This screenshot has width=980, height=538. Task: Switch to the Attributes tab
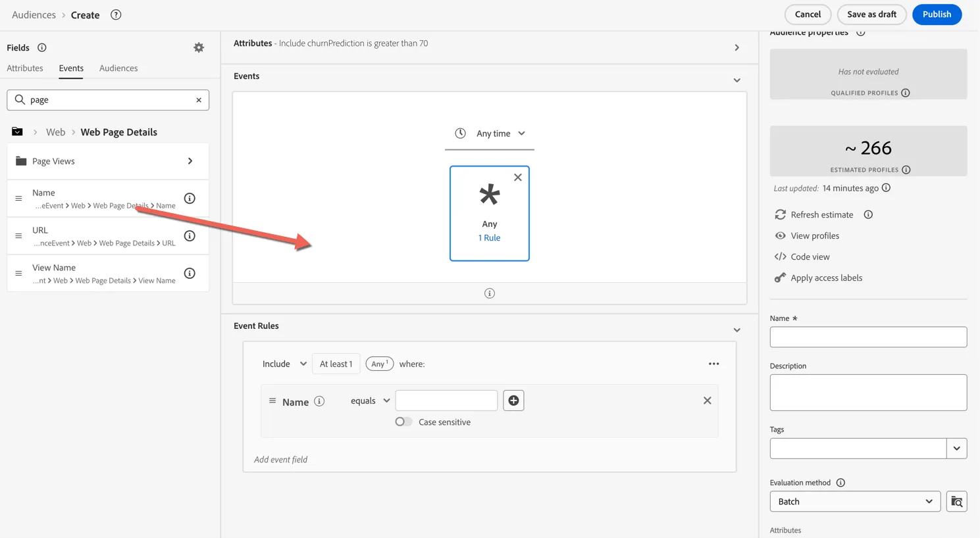pyautogui.click(x=25, y=68)
